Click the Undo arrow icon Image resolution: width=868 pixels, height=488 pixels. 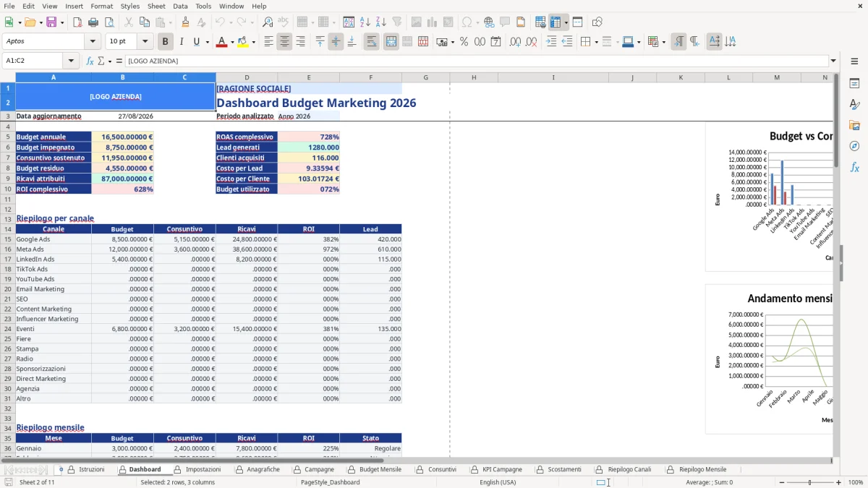221,22
